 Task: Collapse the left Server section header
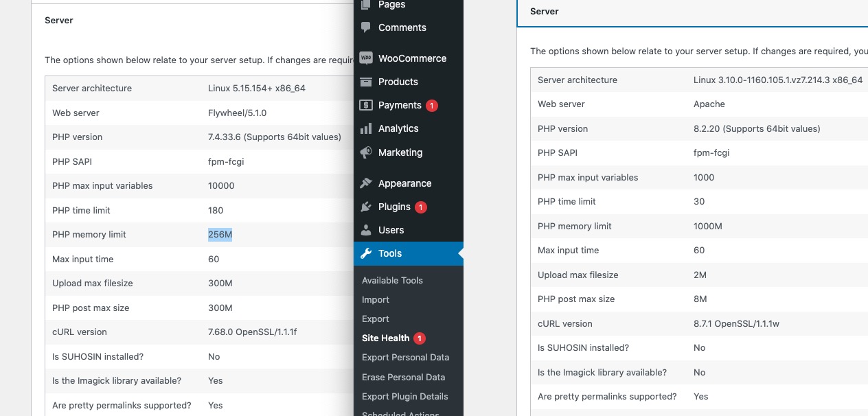coord(192,20)
